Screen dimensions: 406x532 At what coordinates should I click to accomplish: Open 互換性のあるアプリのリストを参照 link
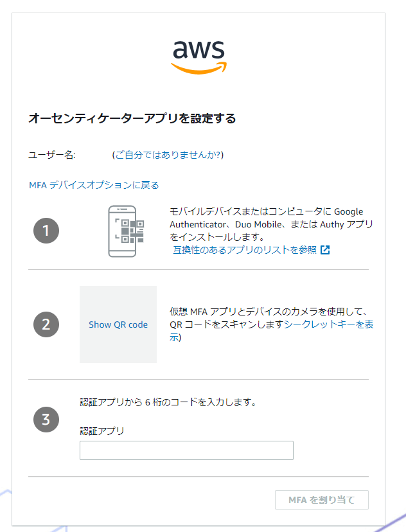pos(245,250)
